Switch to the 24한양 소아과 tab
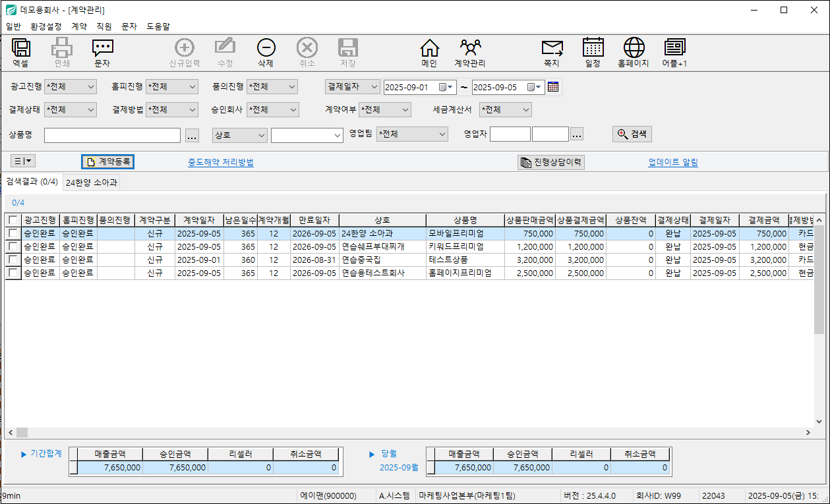The image size is (830, 504). [91, 182]
